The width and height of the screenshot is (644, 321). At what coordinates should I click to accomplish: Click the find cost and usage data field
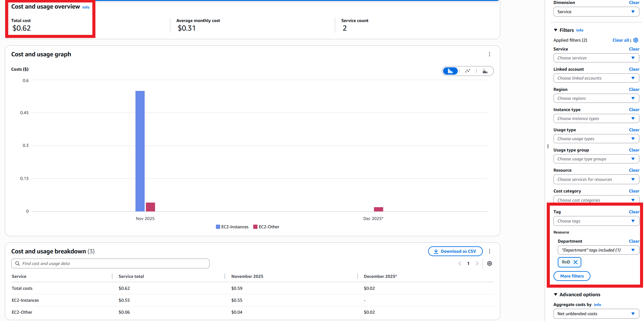pos(110,263)
